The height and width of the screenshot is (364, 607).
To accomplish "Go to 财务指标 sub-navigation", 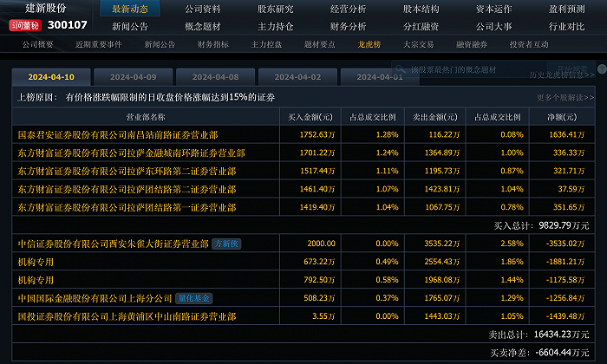I will pos(213,44).
